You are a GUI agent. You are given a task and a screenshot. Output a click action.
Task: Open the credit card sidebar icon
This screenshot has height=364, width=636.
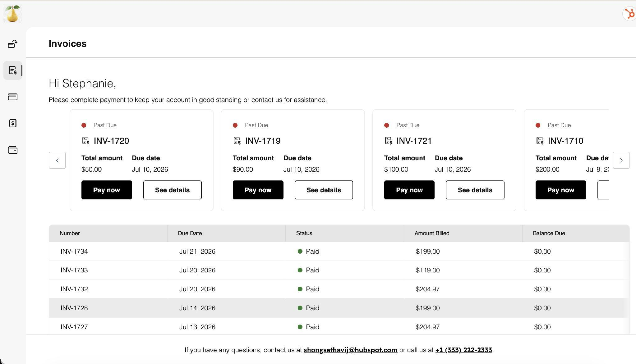click(x=13, y=97)
